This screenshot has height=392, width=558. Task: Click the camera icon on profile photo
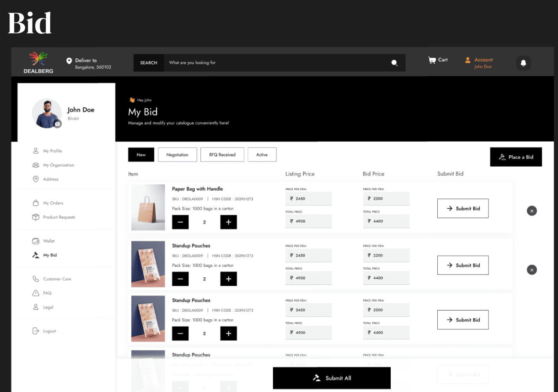pyautogui.click(x=58, y=124)
